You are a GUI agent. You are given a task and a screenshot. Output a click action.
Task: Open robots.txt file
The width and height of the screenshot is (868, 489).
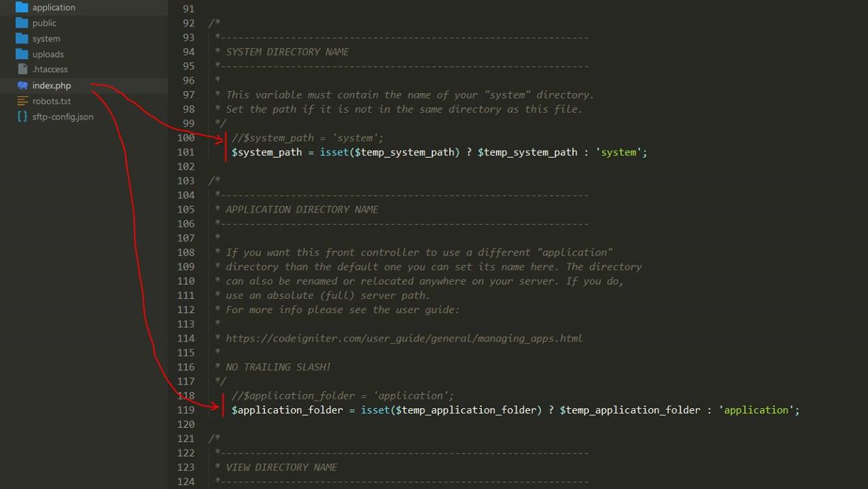[52, 101]
